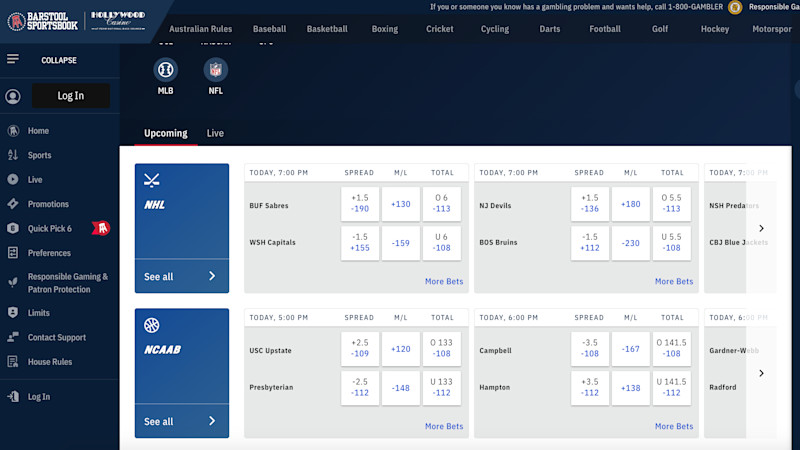Open Australian Rules in sports menu
This screenshot has height=450, width=800.
pos(201,29)
